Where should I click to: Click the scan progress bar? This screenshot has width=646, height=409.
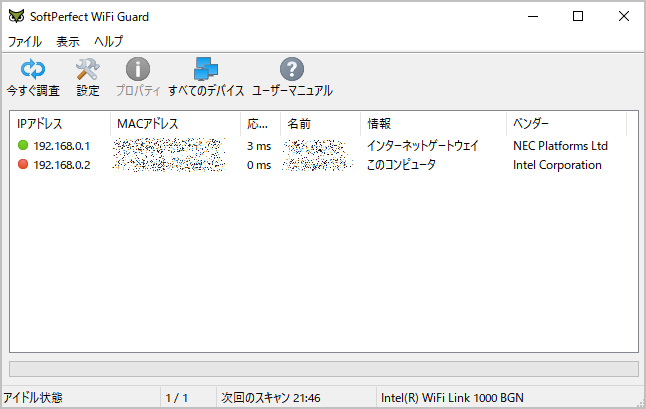[x=324, y=369]
